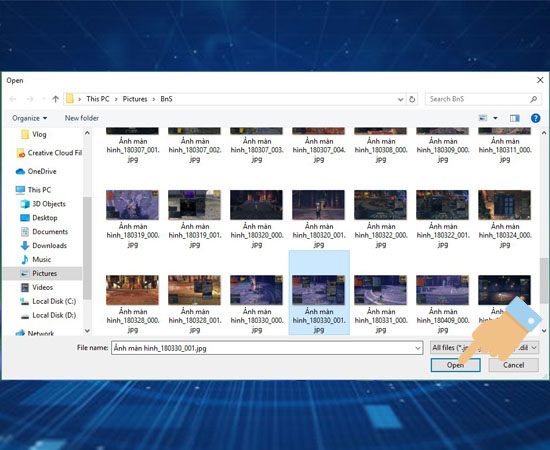
Task: Select thumbnail hinh_180320_001.jpg
Action: [318, 205]
